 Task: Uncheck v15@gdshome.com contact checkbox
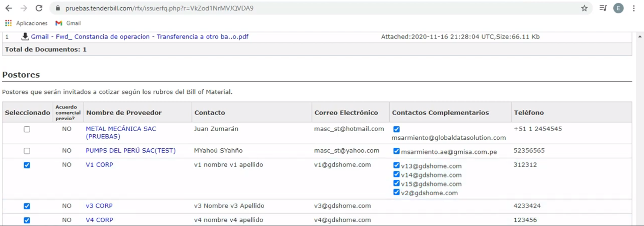coord(396,183)
